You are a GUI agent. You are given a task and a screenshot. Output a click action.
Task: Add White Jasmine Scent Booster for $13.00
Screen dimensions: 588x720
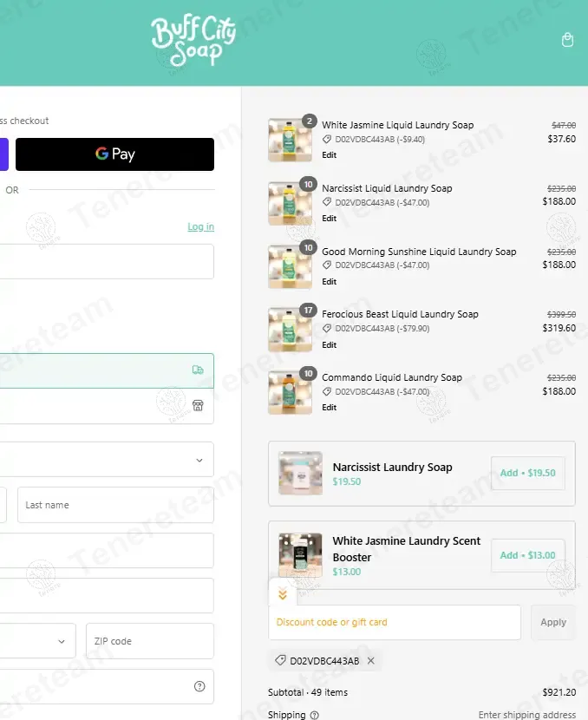(527, 555)
